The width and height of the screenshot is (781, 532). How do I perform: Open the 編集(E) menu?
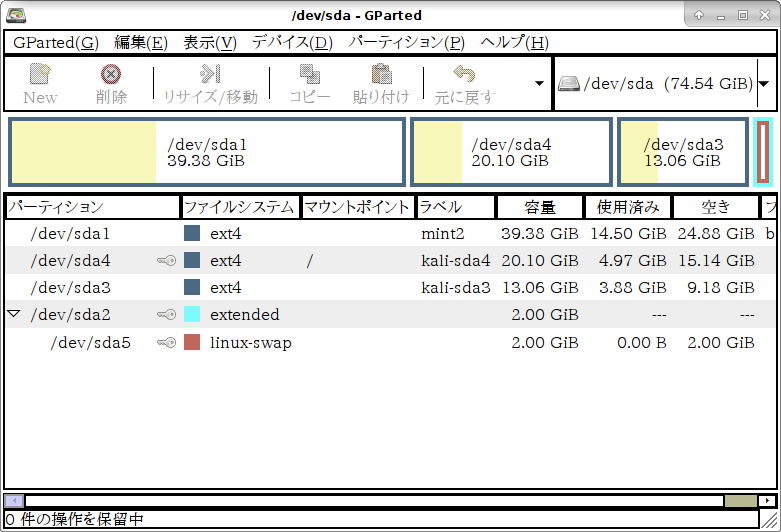click(141, 42)
